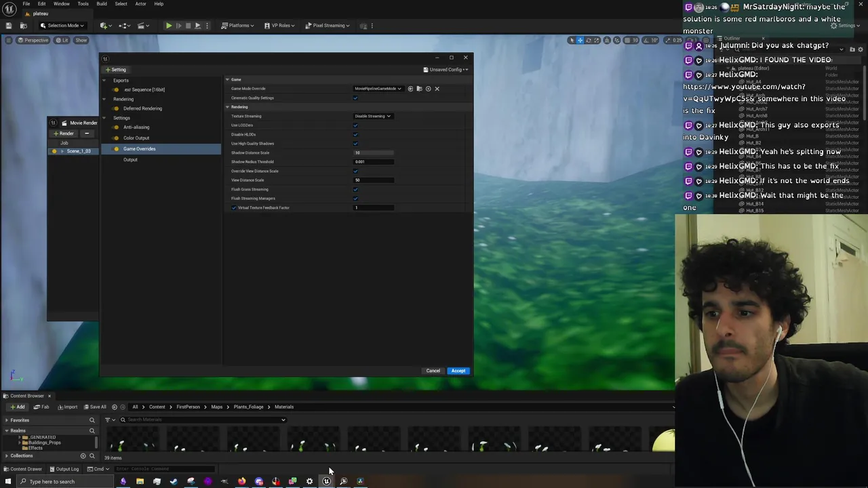Collapse the Rendering tree category
This screenshot has height=488, width=868.
pyautogui.click(x=104, y=100)
